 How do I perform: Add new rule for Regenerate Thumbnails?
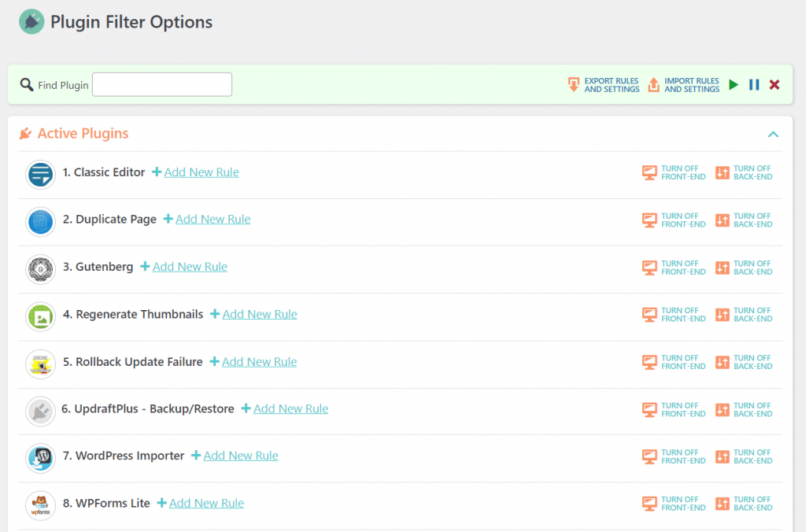(x=253, y=314)
